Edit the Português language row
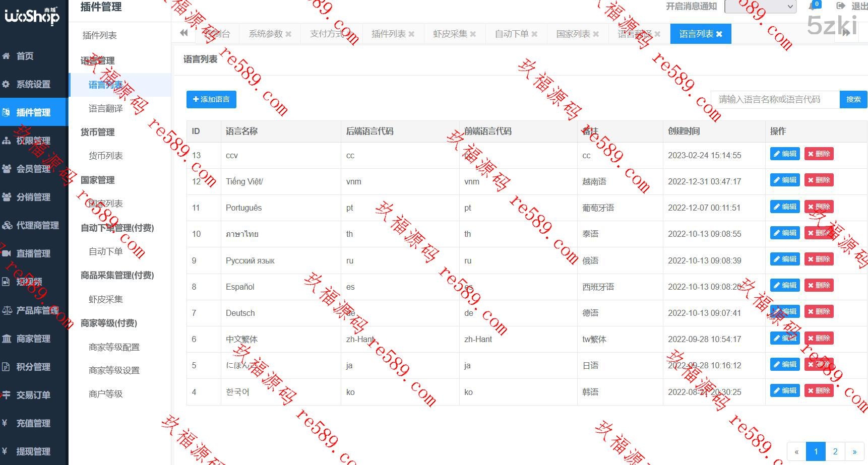Image resolution: width=868 pixels, height=465 pixels. pos(785,207)
